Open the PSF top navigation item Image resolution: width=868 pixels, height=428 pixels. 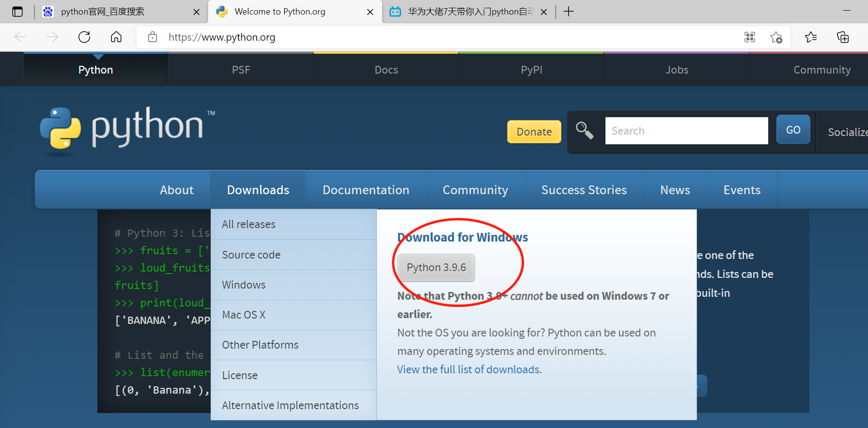(241, 70)
